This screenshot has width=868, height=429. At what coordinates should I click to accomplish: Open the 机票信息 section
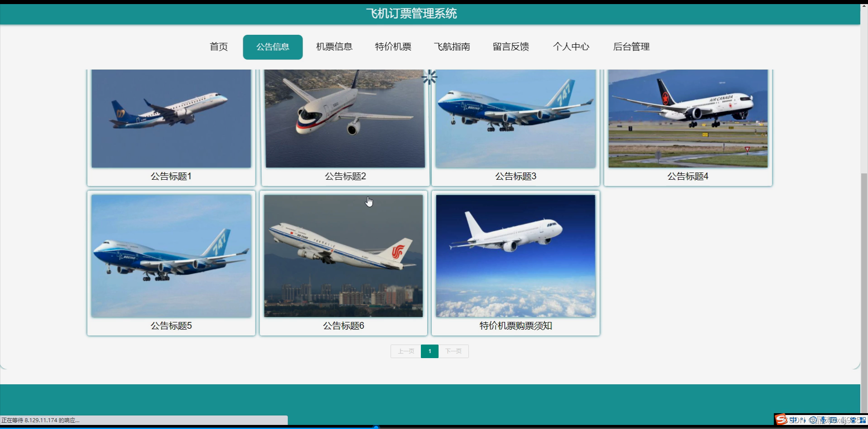tap(334, 47)
